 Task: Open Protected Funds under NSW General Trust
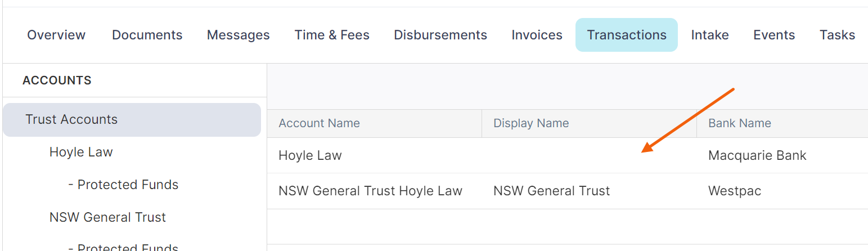(123, 246)
